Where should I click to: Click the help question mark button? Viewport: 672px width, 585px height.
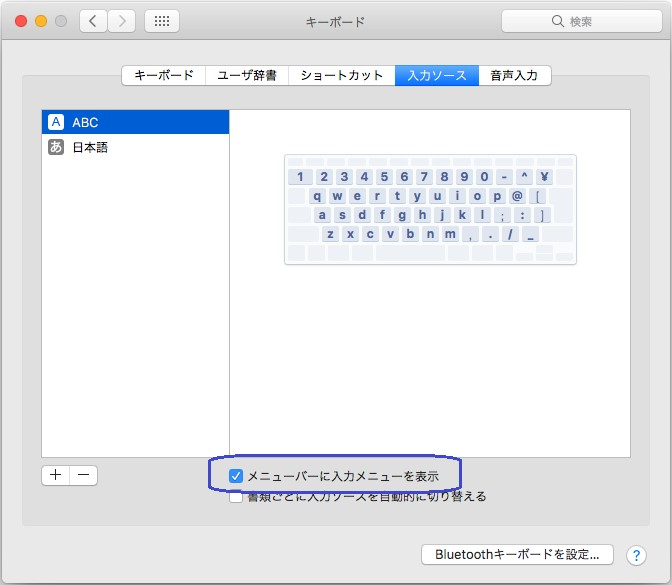(636, 555)
